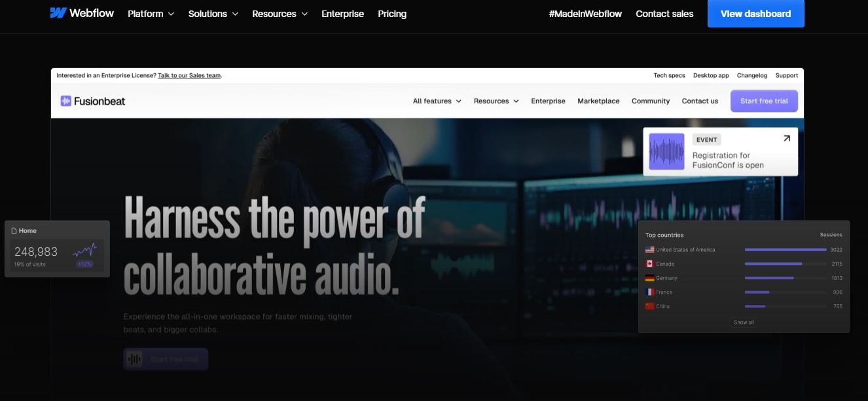
Task: Click the Canada flag icon
Action: 649,264
